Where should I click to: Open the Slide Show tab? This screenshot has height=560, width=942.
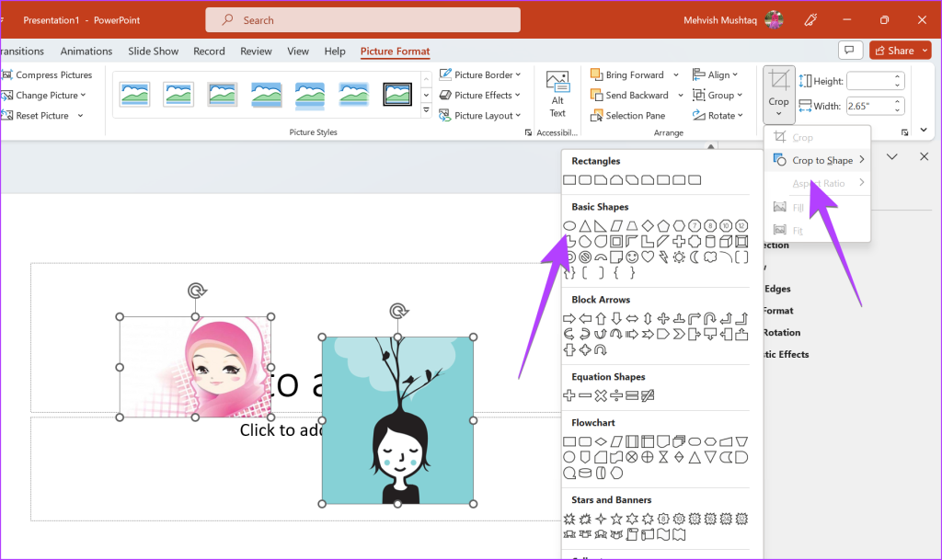154,51
